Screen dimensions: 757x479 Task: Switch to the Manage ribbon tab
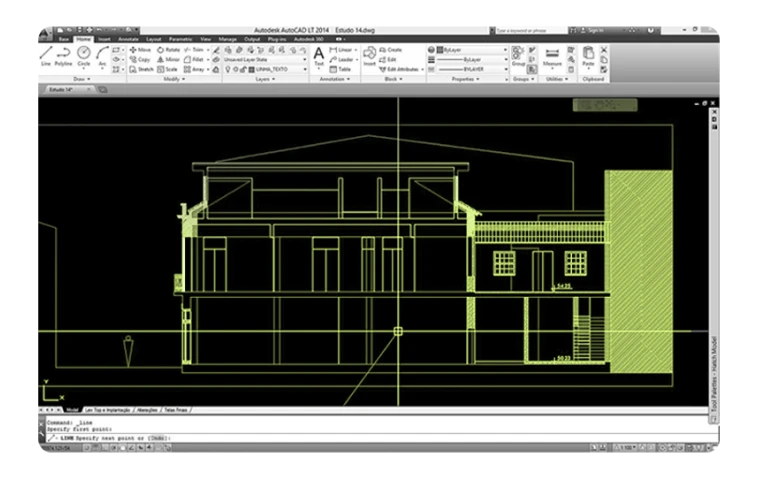[227, 39]
